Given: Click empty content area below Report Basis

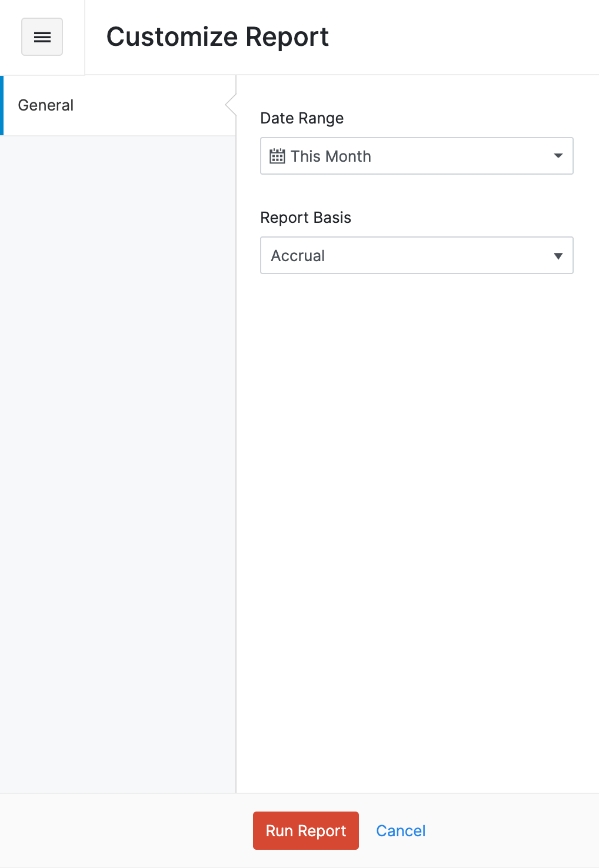Looking at the screenshot, I should click(417, 500).
